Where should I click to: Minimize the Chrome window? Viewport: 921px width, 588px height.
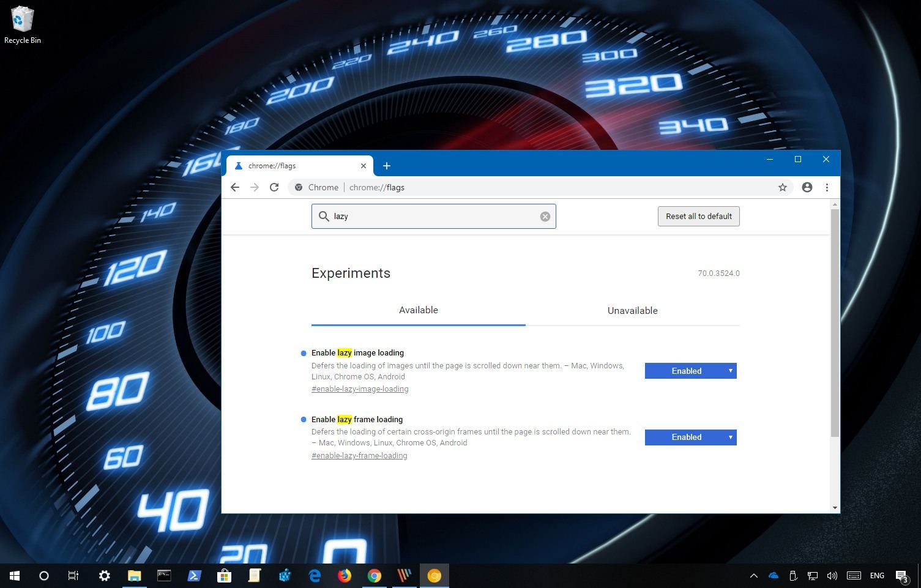coord(770,159)
